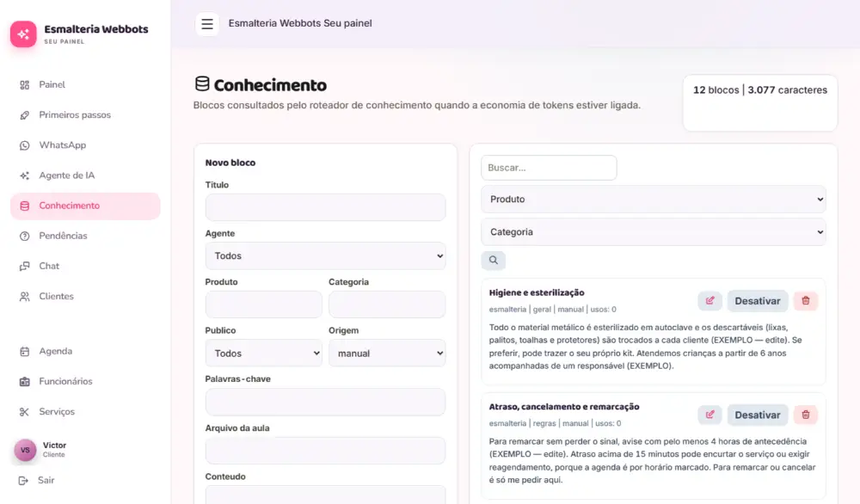Open the Chat page

coord(85,266)
